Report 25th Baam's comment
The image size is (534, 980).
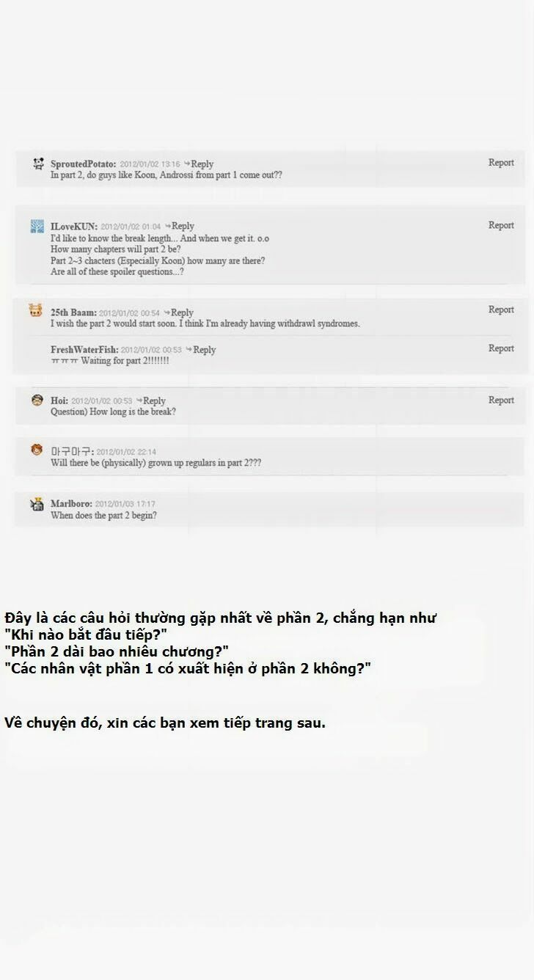(501, 310)
